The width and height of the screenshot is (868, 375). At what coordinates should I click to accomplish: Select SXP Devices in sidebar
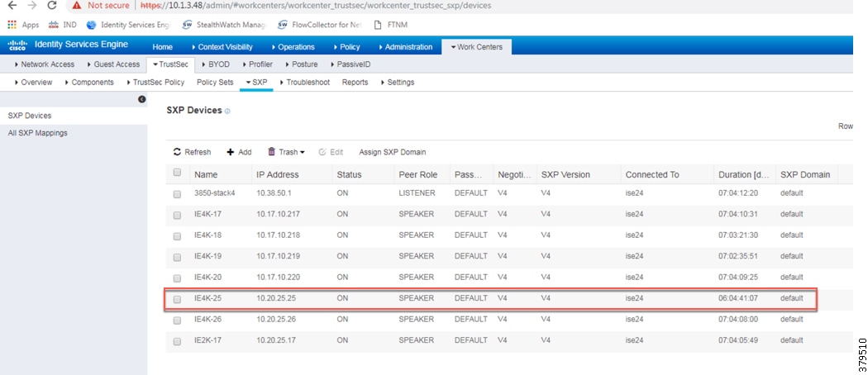pos(74,116)
